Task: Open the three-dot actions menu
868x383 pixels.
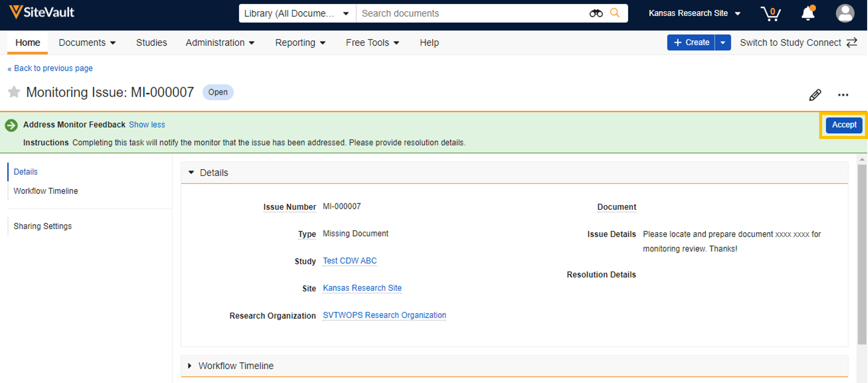Action: pyautogui.click(x=843, y=95)
